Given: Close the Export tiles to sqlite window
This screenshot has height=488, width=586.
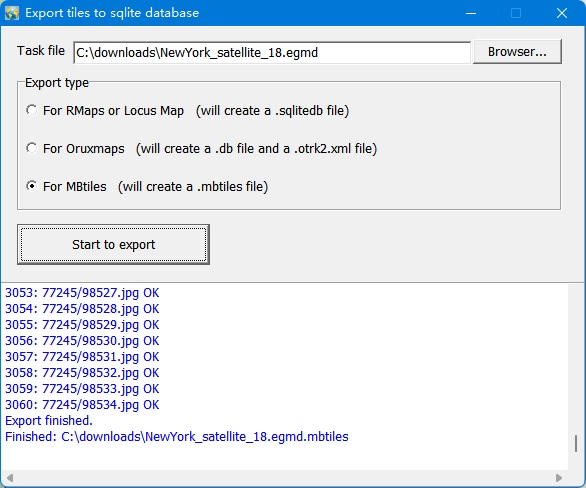Looking at the screenshot, I should click(562, 13).
